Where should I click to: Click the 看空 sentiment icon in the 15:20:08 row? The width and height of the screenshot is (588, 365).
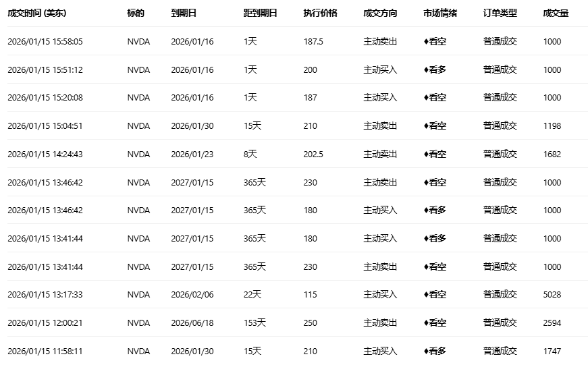point(426,98)
